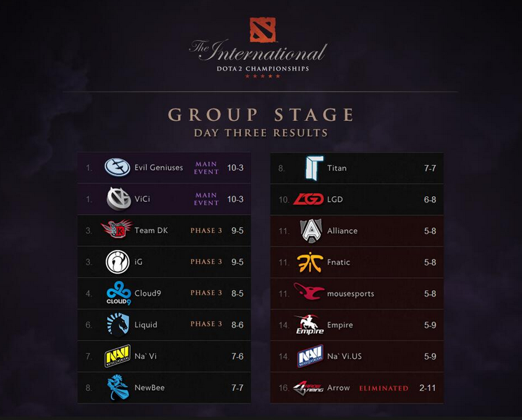Select the yellow Na`Vi logo
522x420 pixels.
(117, 356)
